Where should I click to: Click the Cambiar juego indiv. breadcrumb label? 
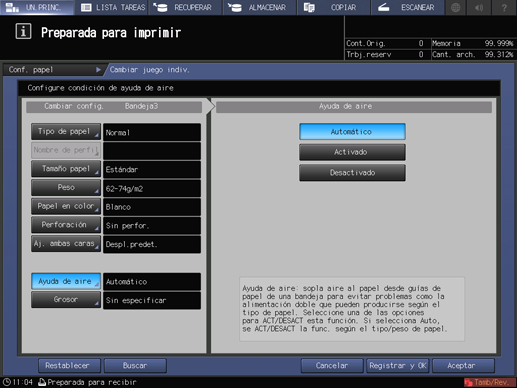pyautogui.click(x=150, y=70)
